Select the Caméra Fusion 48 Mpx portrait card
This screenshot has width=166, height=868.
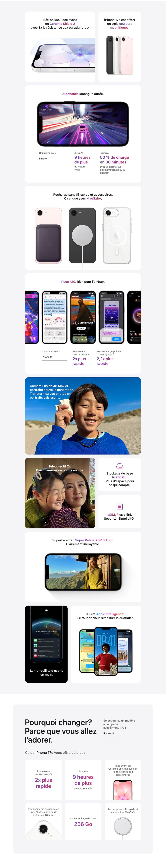coord(83,416)
